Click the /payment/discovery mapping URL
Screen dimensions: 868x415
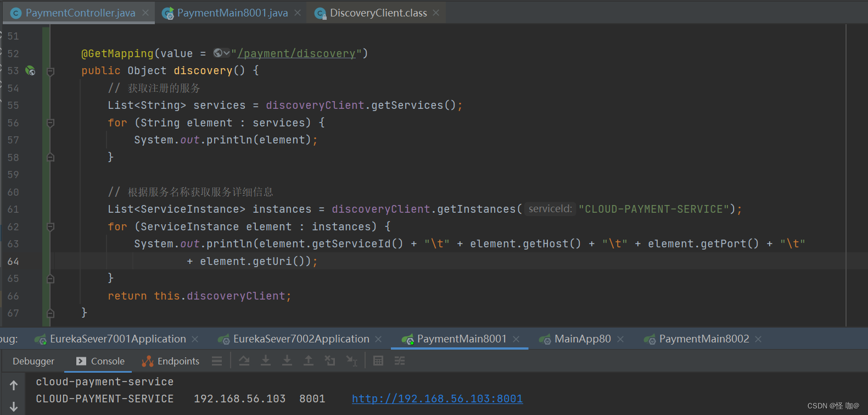(296, 53)
